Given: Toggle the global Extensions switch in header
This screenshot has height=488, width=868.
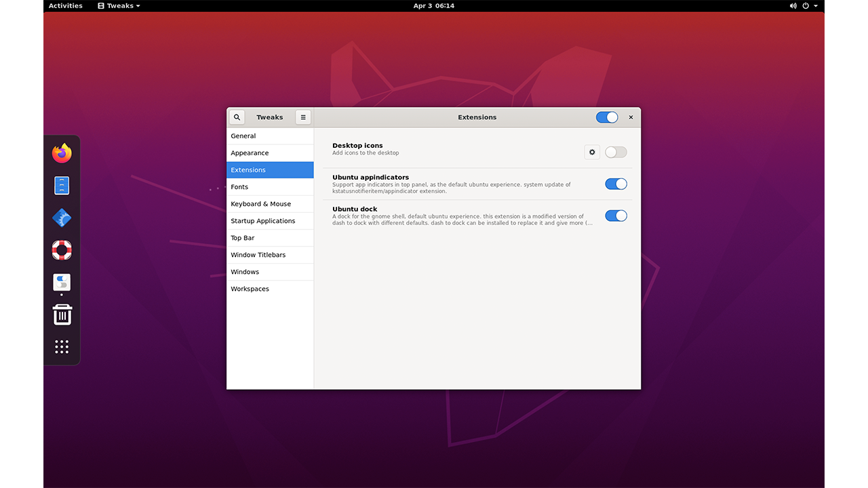Looking at the screenshot, I should [607, 117].
